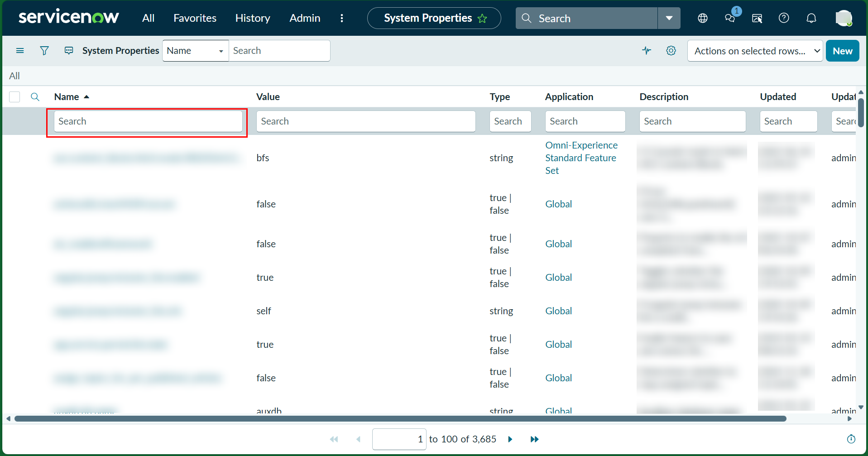Open the list activity stream icon
Image resolution: width=868 pixels, height=456 pixels.
(x=69, y=51)
